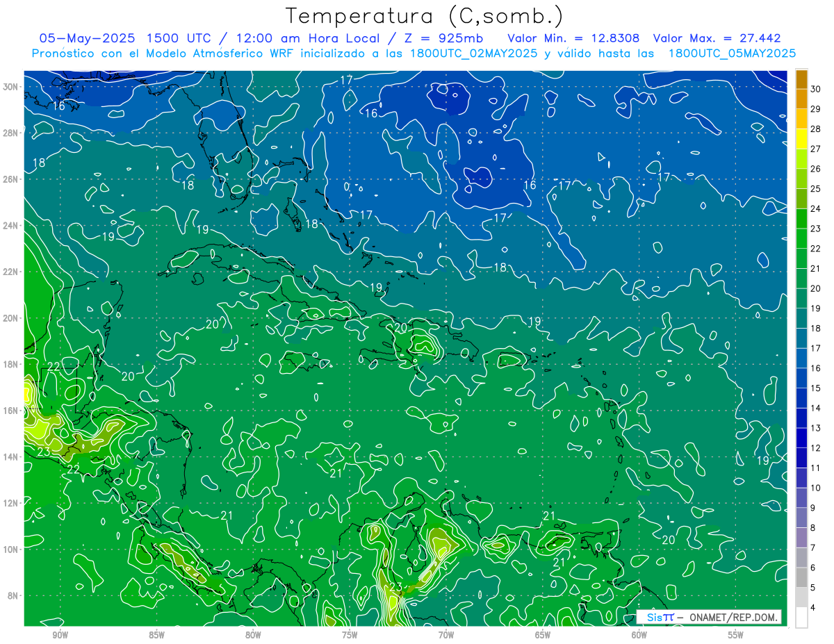Click the '18N' latitude axis label
The width and height of the screenshot is (834, 644).
tap(12, 364)
